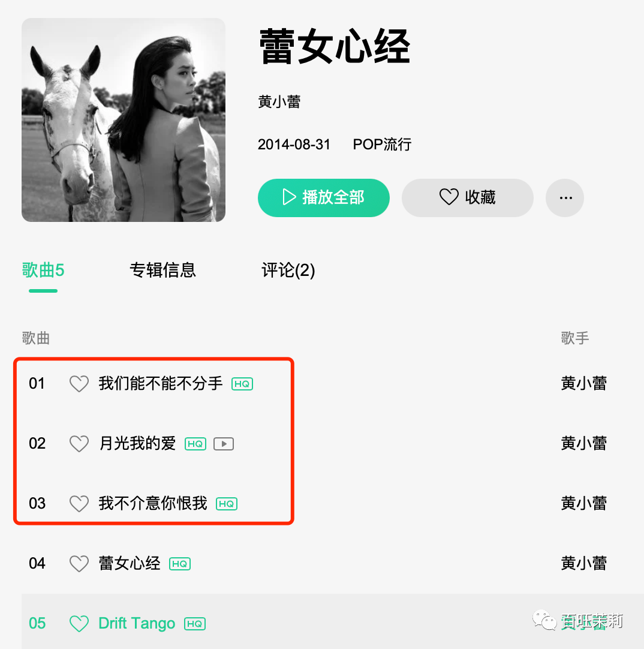Open the 评论(2) comments tab

click(x=288, y=270)
